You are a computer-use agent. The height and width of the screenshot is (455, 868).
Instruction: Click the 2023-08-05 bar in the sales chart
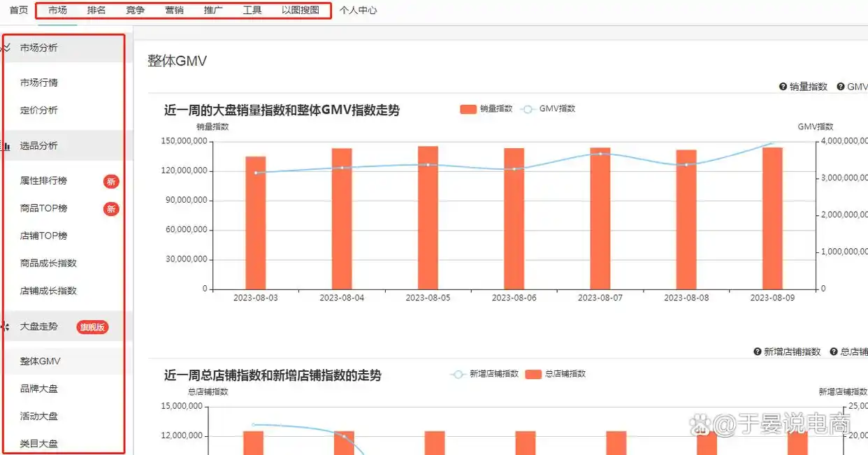pos(428,217)
